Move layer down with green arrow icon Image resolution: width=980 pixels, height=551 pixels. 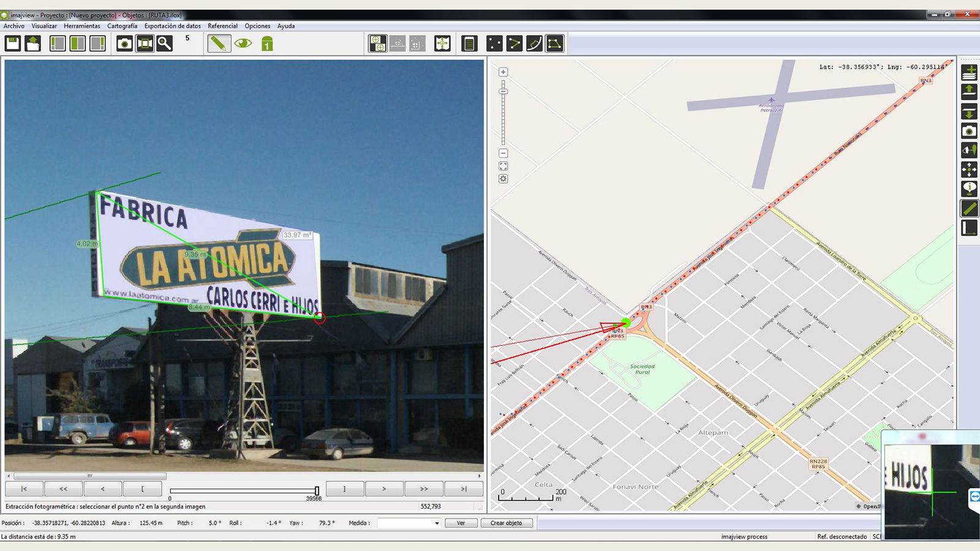[x=969, y=111]
